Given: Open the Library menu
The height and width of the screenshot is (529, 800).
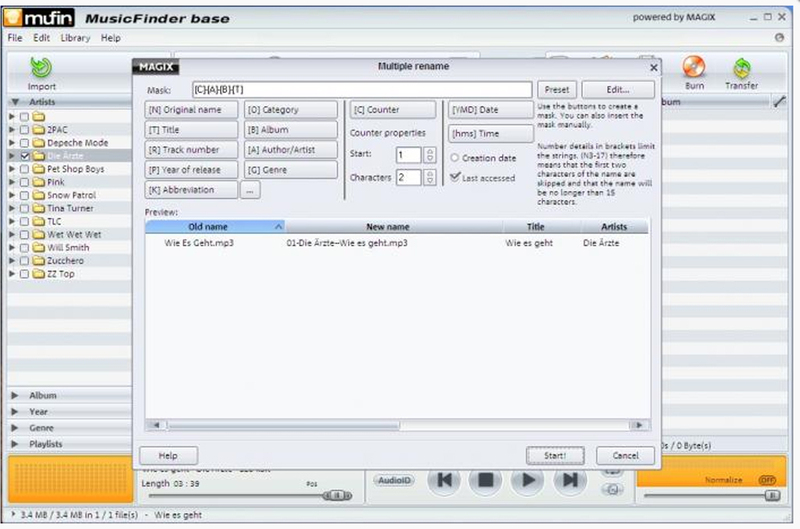Looking at the screenshot, I should tap(75, 38).
